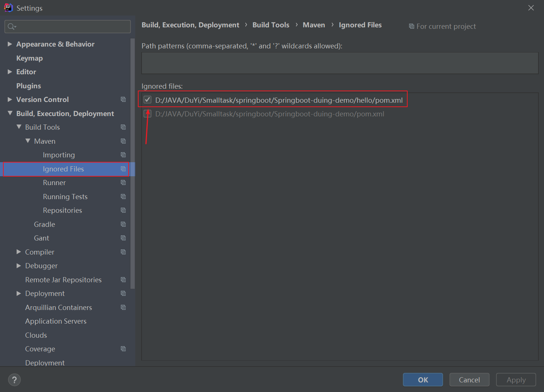The image size is (544, 392).
Task: Open the Keymap settings page
Action: tap(30, 58)
